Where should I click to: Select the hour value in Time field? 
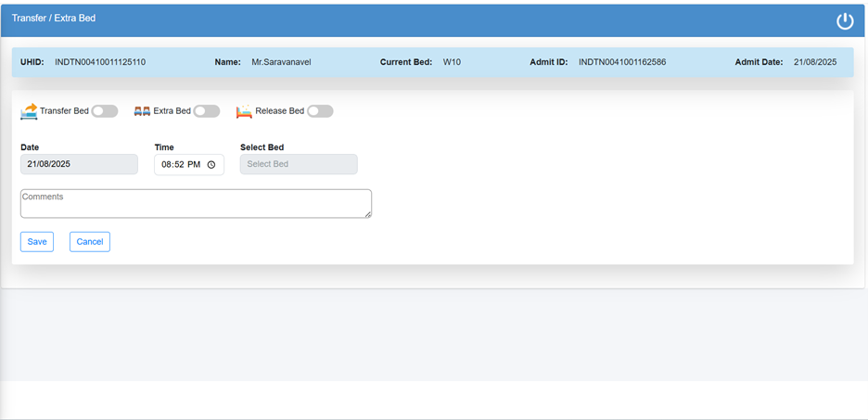point(167,165)
